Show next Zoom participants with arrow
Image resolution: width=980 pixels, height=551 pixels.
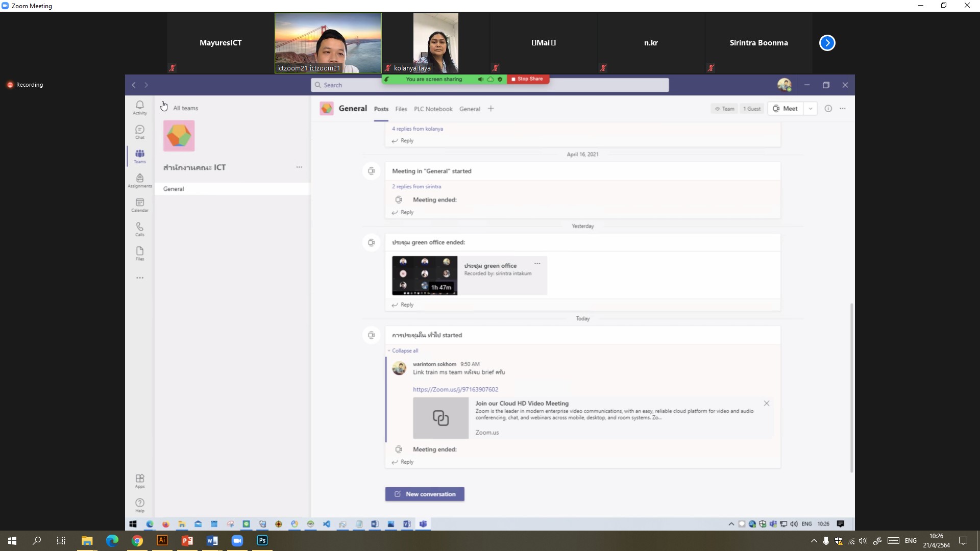point(827,43)
